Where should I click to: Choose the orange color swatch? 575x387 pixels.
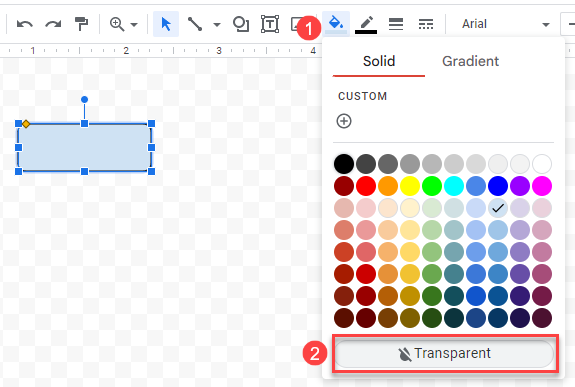388,186
